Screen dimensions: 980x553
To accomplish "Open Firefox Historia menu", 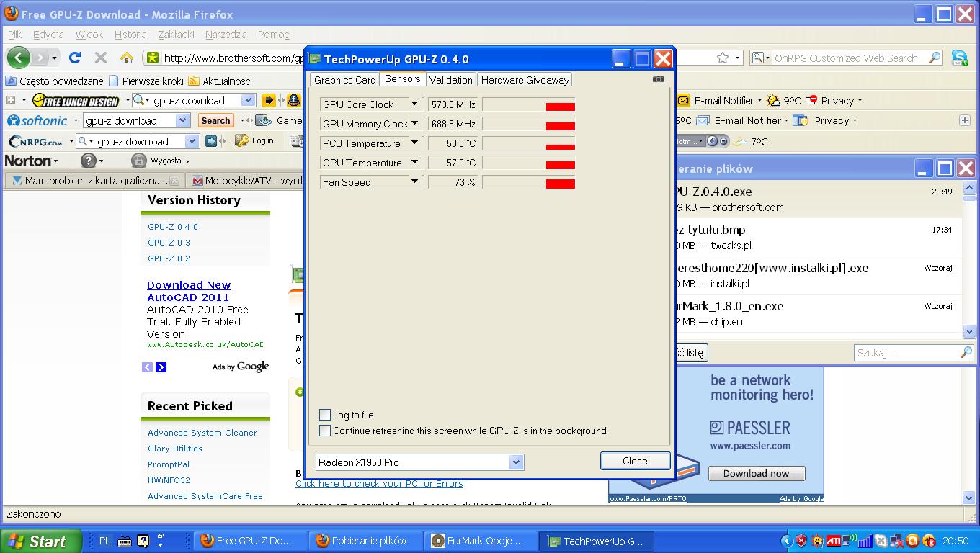I will [130, 34].
